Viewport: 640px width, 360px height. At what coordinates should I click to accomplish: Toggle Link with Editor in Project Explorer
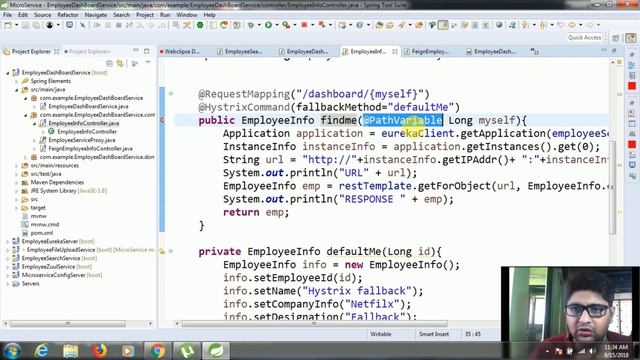(x=120, y=63)
